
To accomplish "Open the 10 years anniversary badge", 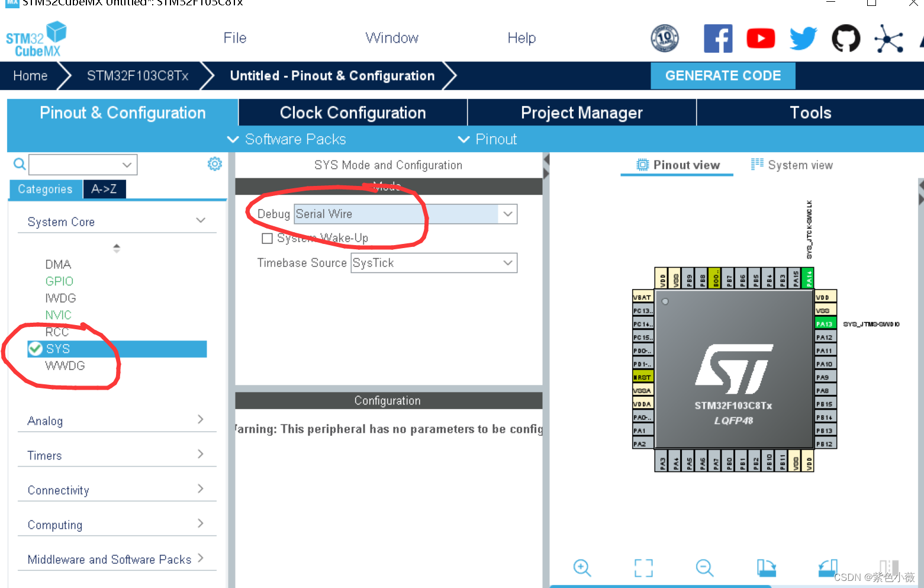I will click(665, 38).
